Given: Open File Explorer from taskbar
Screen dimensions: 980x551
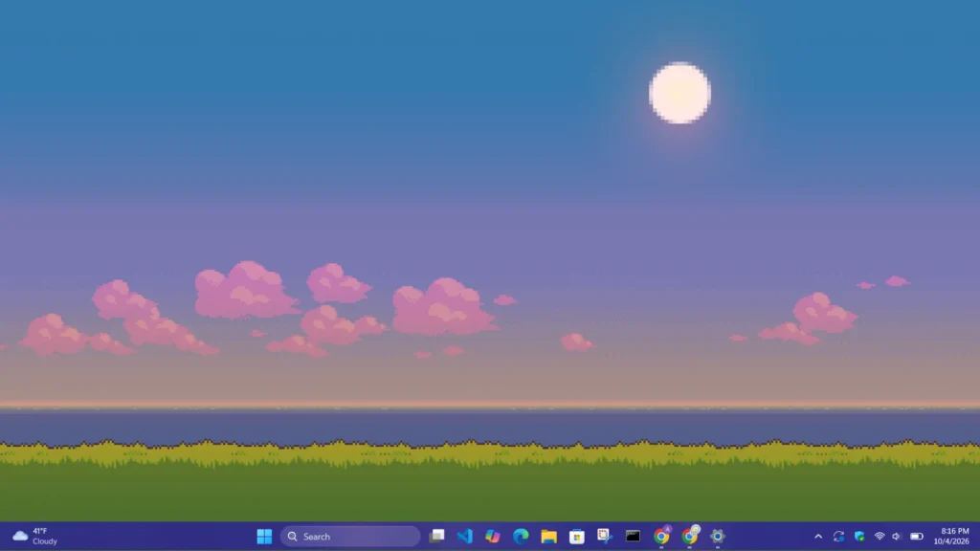Looking at the screenshot, I should pos(548,536).
